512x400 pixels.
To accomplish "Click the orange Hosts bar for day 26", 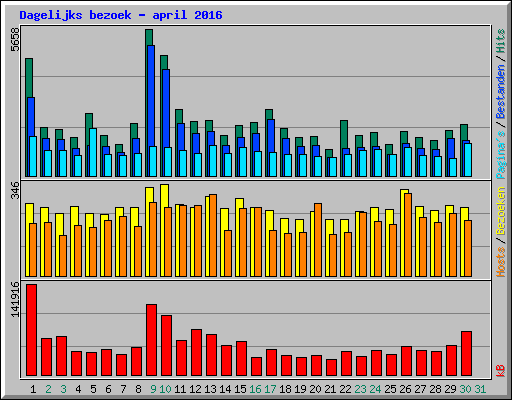I will [x=408, y=235].
